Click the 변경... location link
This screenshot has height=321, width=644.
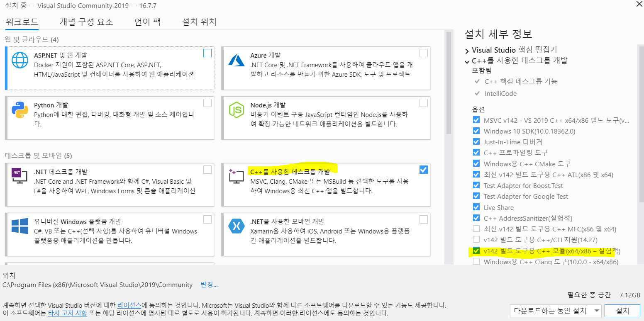tap(209, 285)
